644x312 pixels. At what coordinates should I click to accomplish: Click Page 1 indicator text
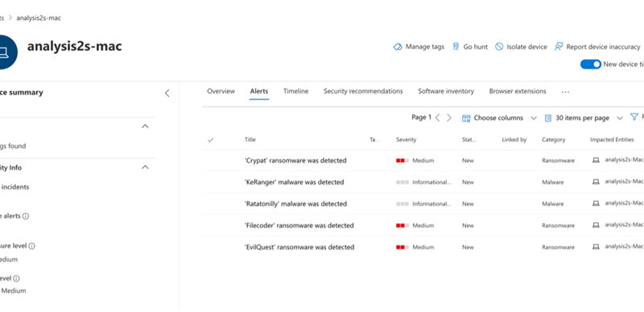click(x=421, y=118)
